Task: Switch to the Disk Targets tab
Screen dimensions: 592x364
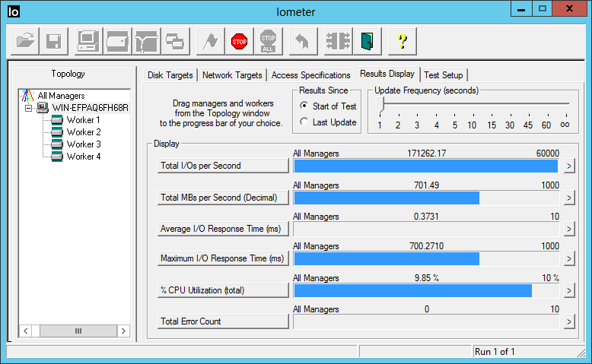Action: tap(170, 75)
